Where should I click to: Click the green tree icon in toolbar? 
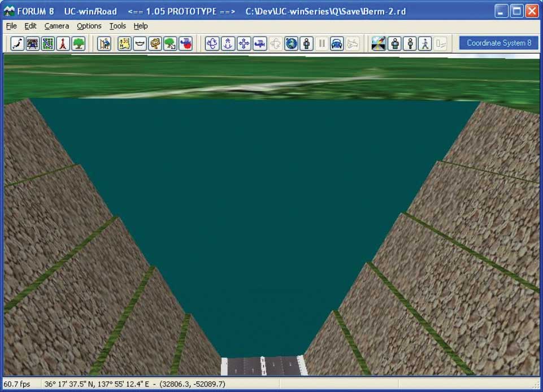point(79,43)
